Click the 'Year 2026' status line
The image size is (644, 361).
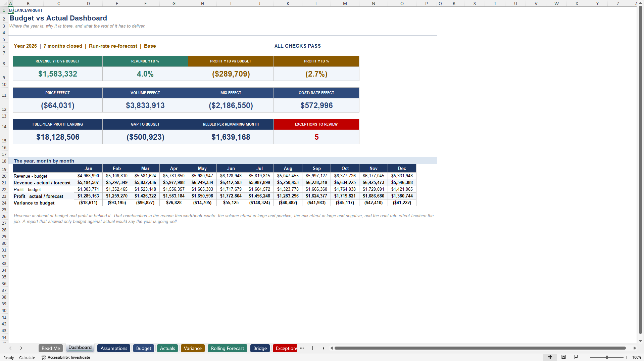[x=85, y=46]
